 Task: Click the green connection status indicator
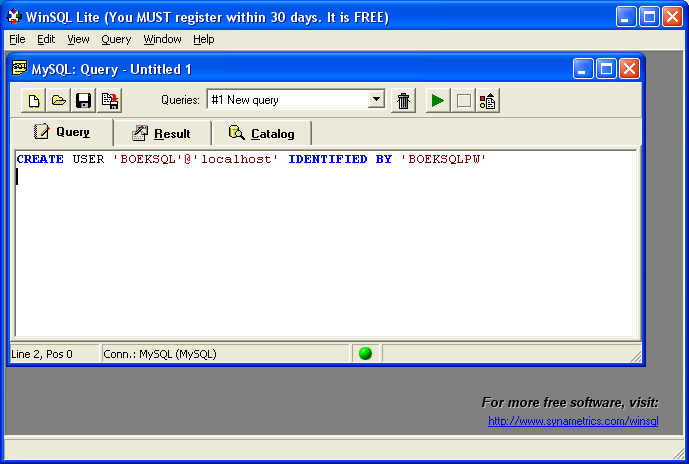click(x=365, y=353)
